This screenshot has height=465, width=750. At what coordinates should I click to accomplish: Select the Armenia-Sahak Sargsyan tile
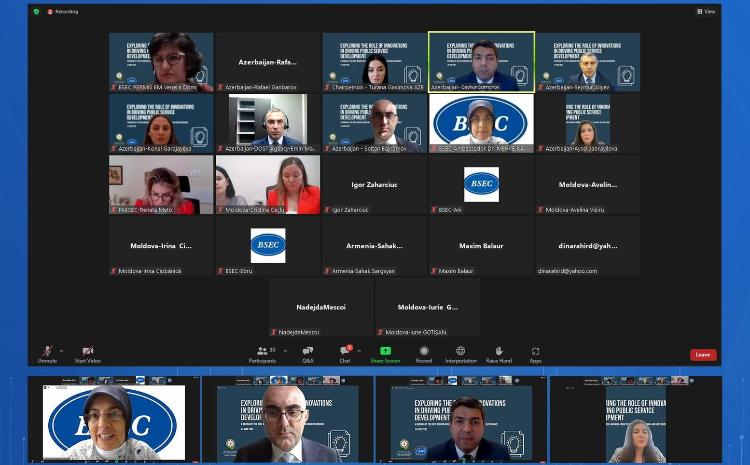[x=375, y=245]
